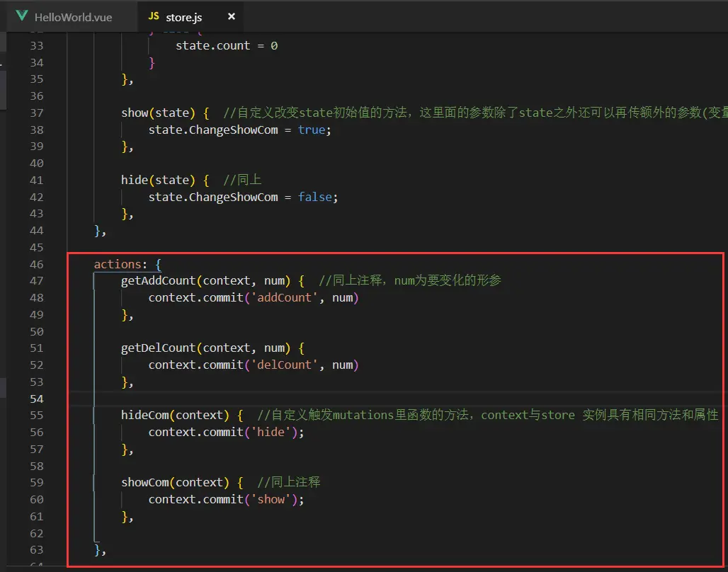Click the 'false' keyword on line 42
Image resolution: width=728 pixels, height=572 pixels.
(x=315, y=198)
